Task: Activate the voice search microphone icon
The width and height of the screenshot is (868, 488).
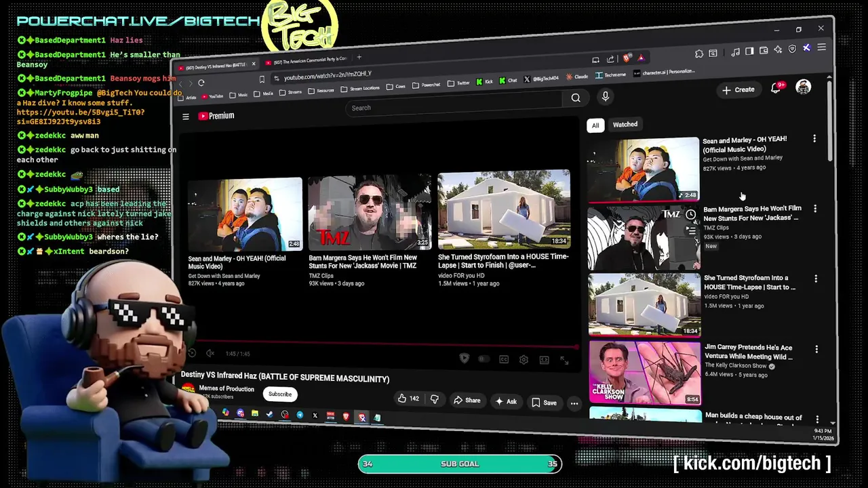Action: [606, 96]
